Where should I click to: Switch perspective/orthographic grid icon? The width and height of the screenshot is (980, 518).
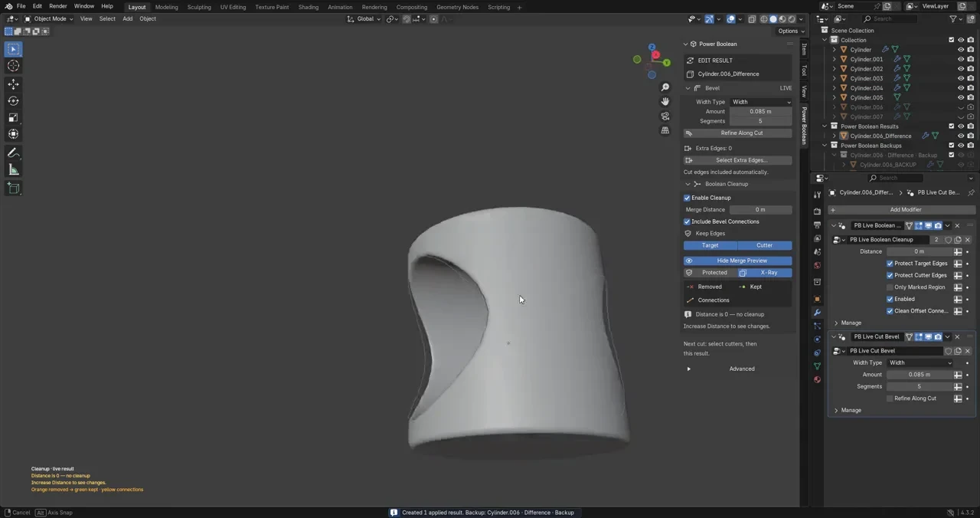[x=665, y=130]
